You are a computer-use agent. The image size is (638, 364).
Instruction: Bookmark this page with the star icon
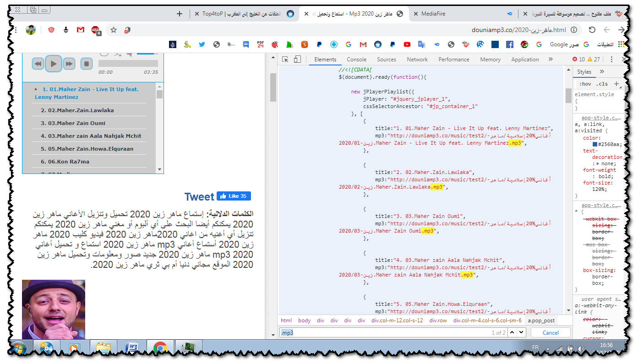(x=114, y=30)
